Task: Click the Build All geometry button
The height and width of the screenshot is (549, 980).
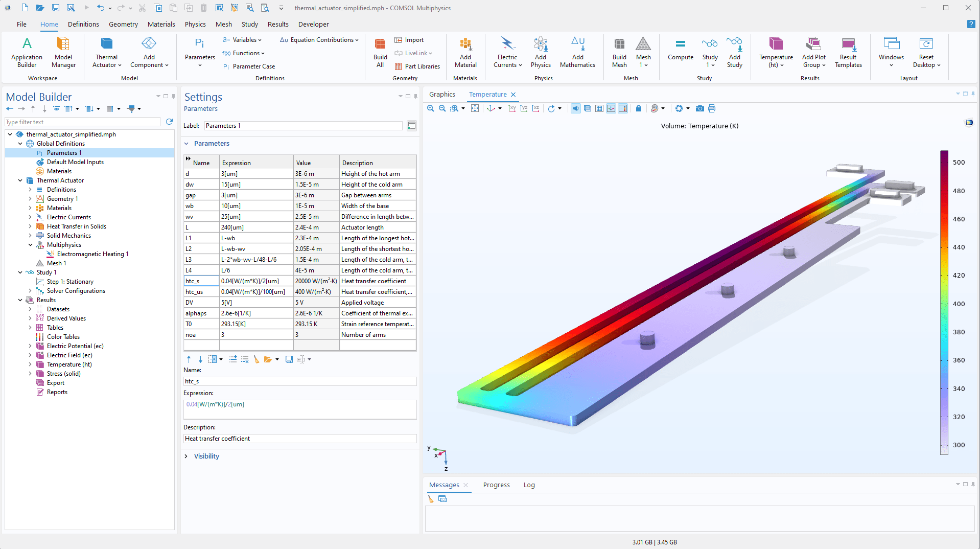Action: point(380,52)
